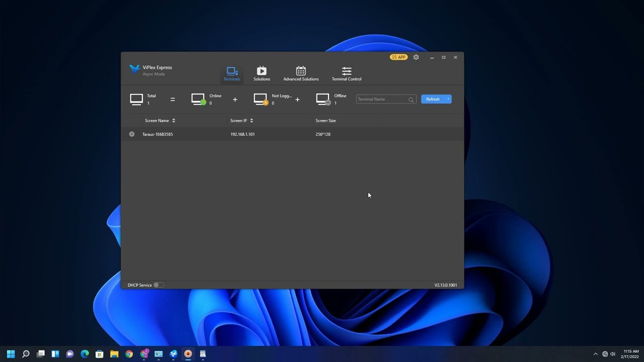This screenshot has height=362, width=644.
Task: Close the ViPlex Express window
Action: (455, 57)
